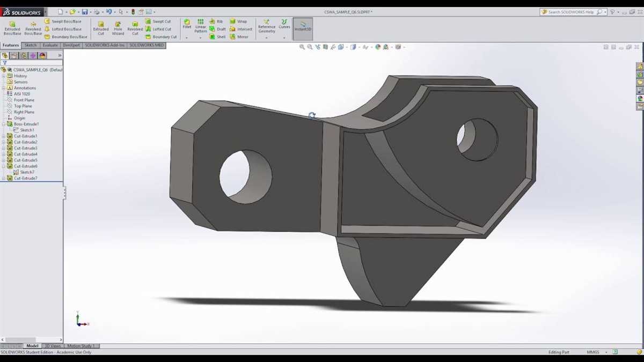This screenshot has height=362, width=644.
Task: Click the MMGS units status button
Action: (592, 352)
